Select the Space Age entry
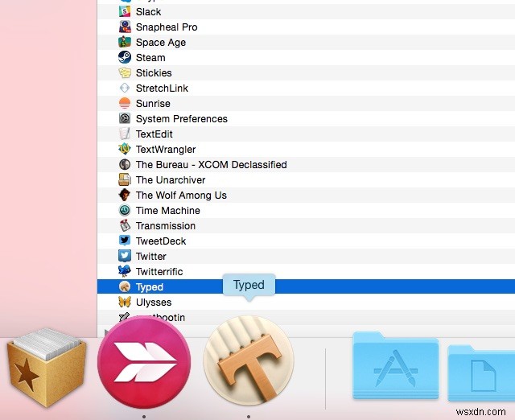 pyautogui.click(x=161, y=43)
